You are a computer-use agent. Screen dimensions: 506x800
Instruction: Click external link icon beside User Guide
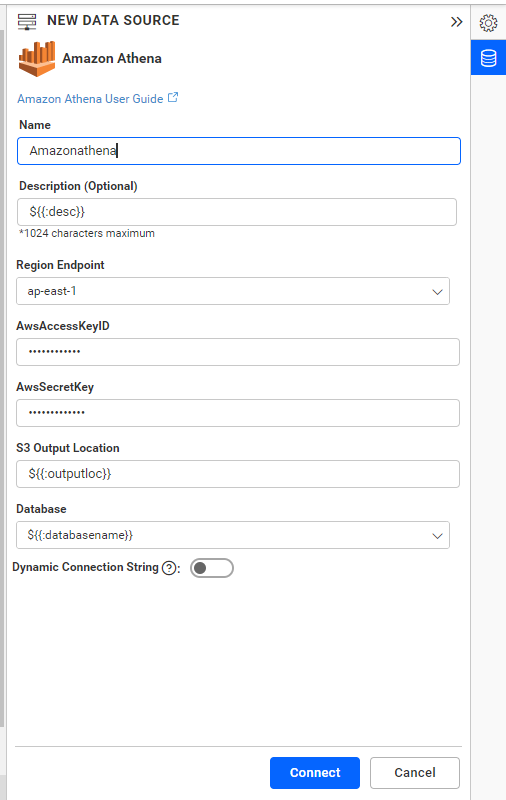pos(173,97)
